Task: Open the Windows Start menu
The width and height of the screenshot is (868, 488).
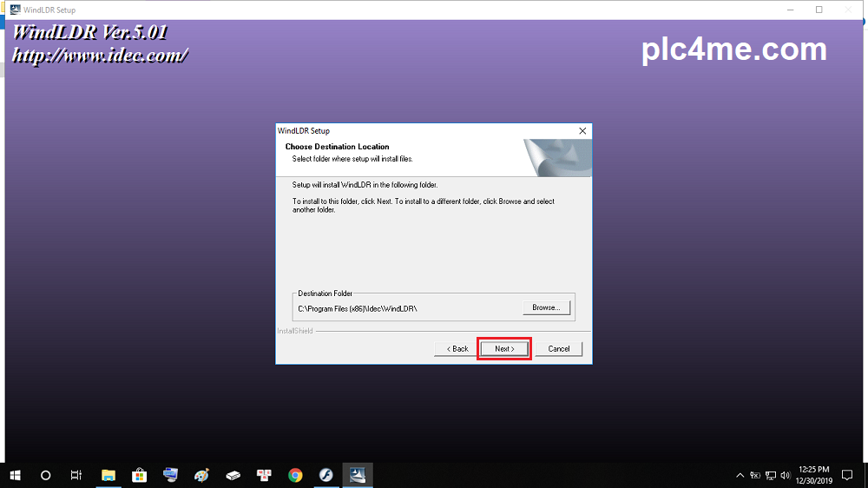Action: (16, 475)
